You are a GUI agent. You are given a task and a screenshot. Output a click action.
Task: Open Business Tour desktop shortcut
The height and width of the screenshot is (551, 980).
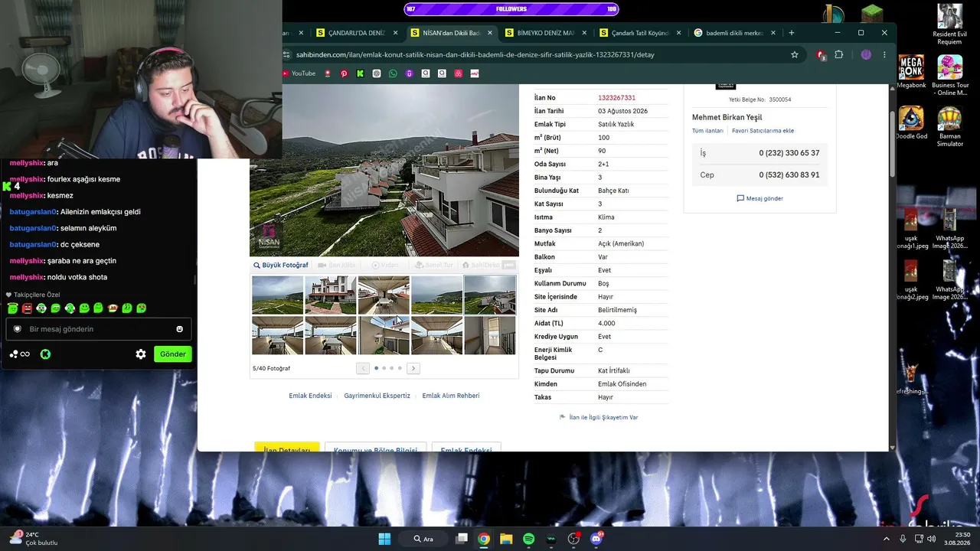pyautogui.click(x=949, y=75)
